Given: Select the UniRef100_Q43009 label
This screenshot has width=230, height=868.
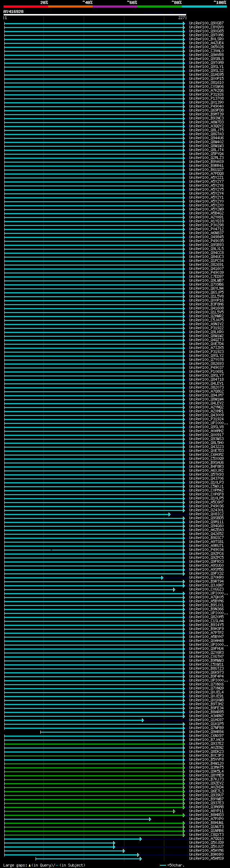Looking at the screenshot, I should point(206,415).
